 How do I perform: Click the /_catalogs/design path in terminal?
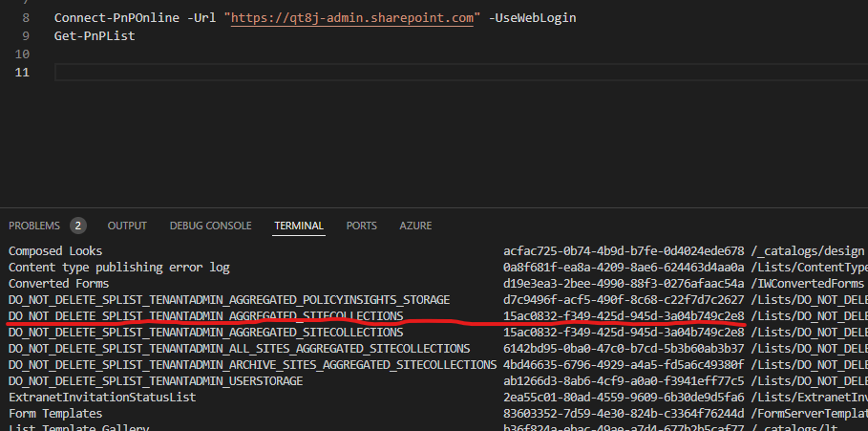click(x=808, y=251)
